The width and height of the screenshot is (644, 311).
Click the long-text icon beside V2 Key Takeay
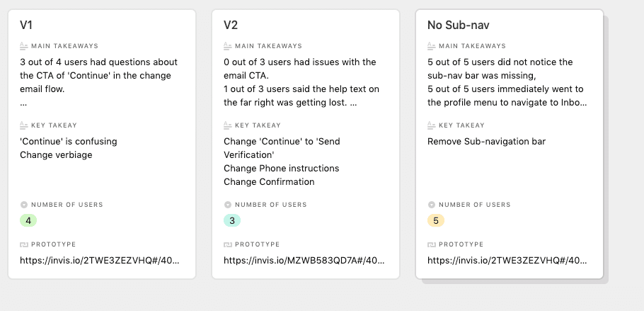click(228, 125)
